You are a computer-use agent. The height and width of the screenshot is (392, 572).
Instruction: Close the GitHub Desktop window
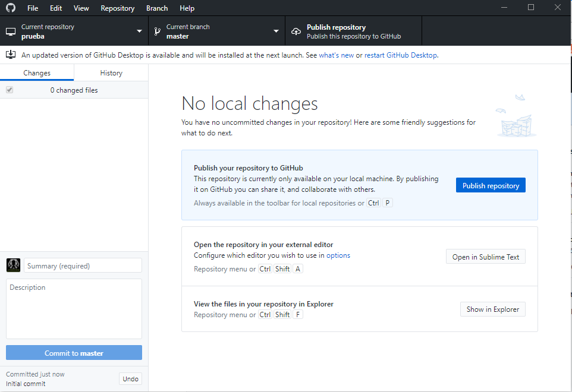click(557, 7)
